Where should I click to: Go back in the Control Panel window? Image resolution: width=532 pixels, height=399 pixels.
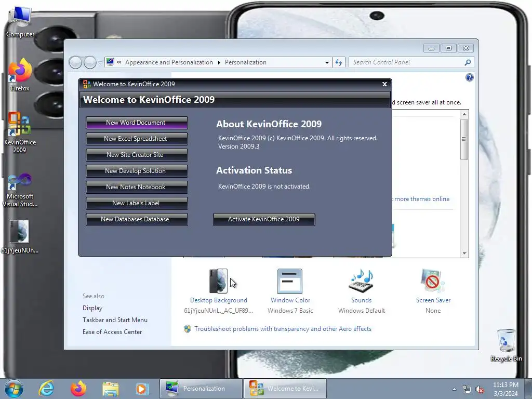coord(75,62)
